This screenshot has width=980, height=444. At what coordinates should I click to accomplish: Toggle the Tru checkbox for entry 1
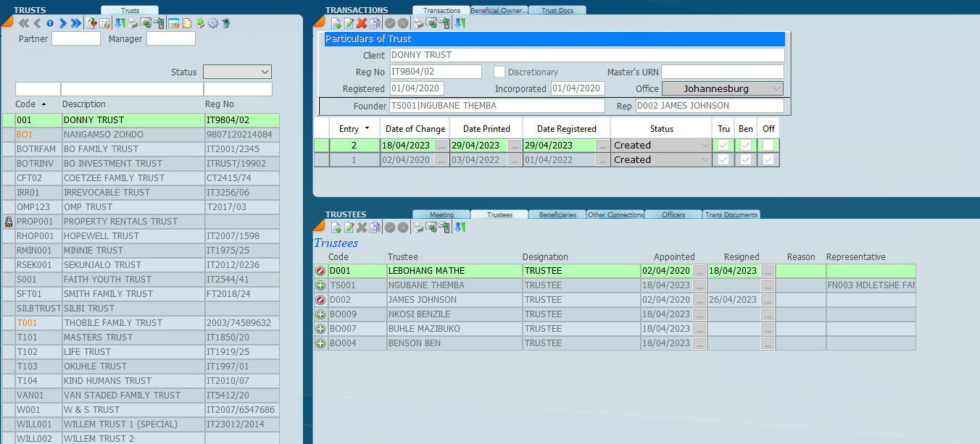click(x=723, y=159)
